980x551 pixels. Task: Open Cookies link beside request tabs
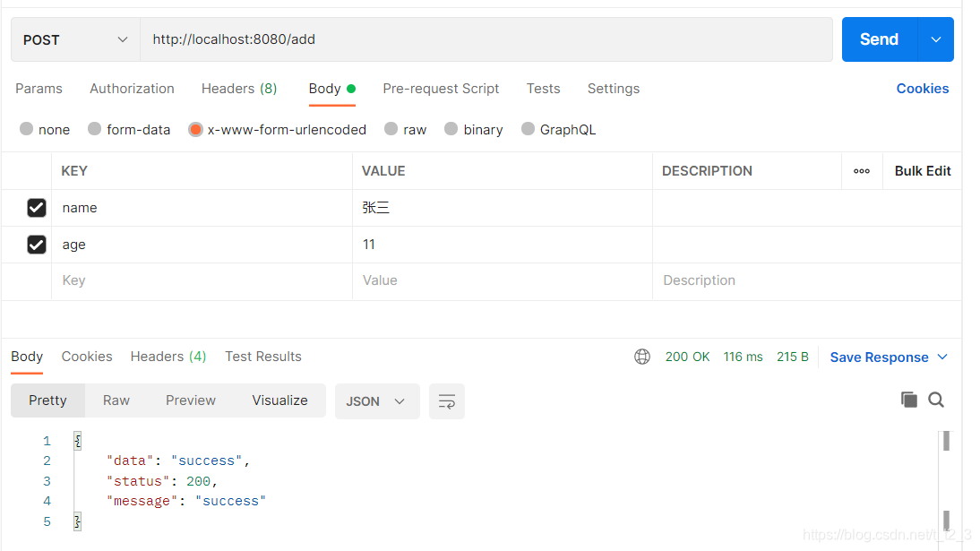(923, 89)
